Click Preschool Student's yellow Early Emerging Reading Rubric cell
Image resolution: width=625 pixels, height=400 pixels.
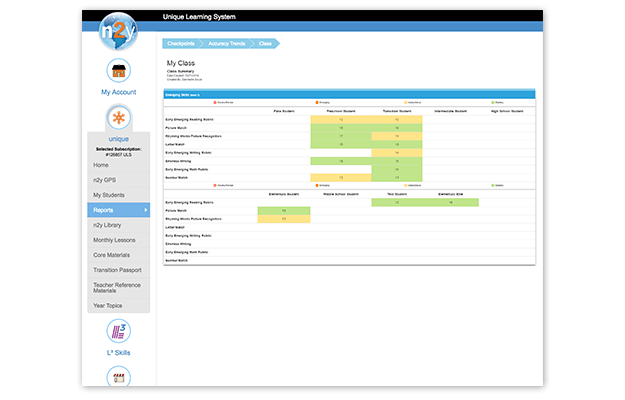point(341,120)
